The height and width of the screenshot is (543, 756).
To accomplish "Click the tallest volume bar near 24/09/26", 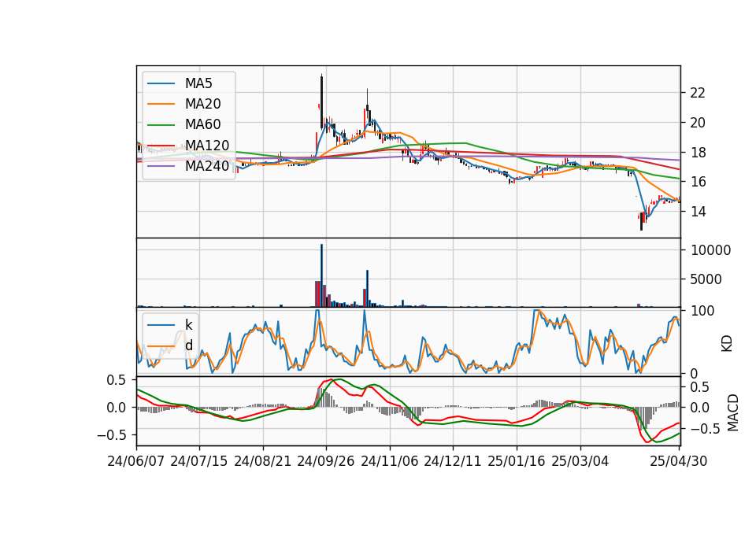I will click(321, 275).
